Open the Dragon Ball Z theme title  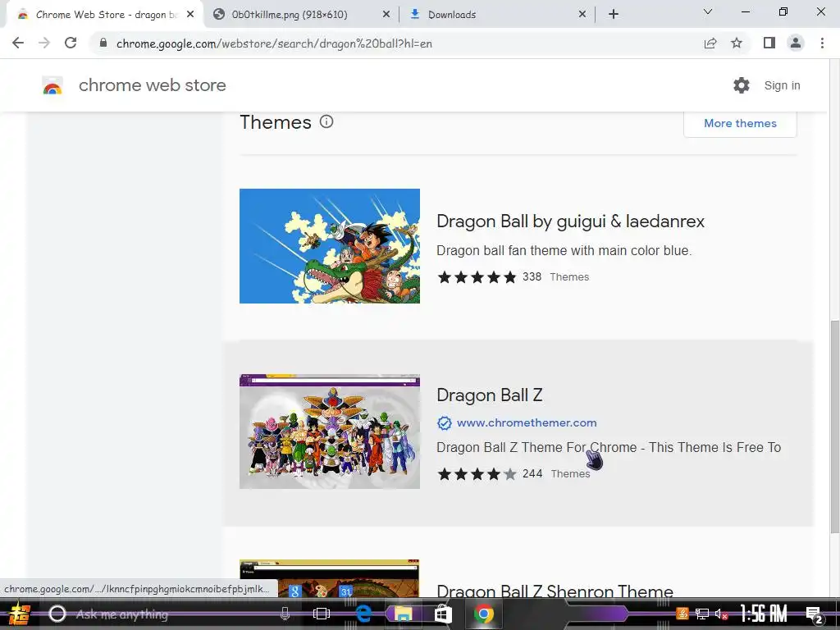click(x=489, y=395)
